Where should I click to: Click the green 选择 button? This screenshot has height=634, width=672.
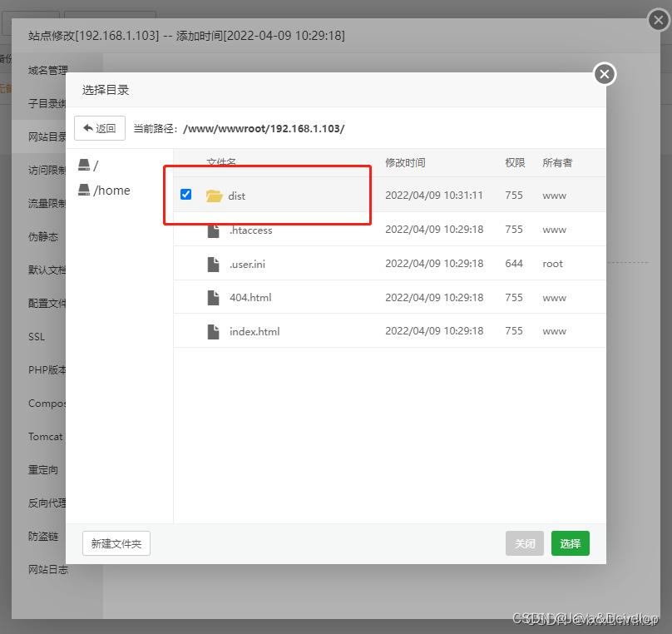tap(571, 543)
